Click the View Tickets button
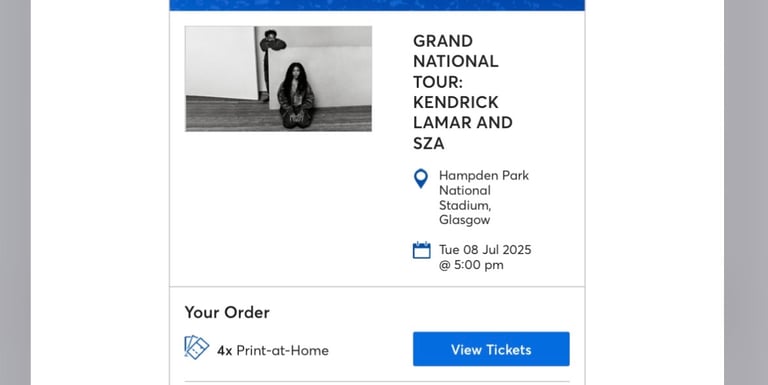Screen dimensions: 768x385 491,349
